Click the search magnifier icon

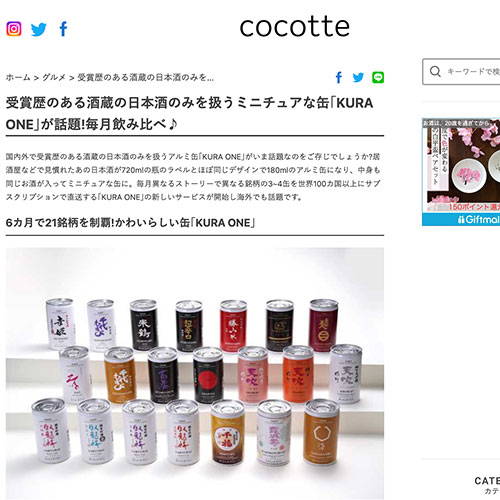click(435, 71)
